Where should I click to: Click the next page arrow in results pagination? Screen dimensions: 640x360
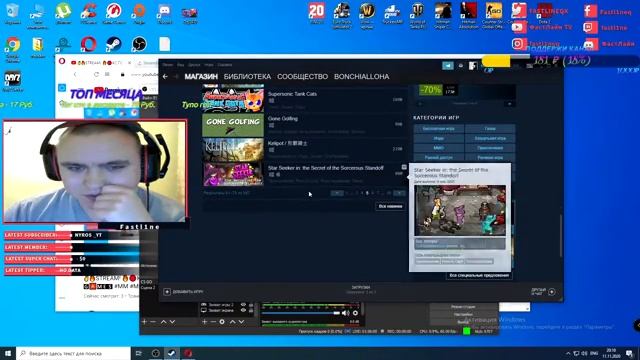(399, 193)
